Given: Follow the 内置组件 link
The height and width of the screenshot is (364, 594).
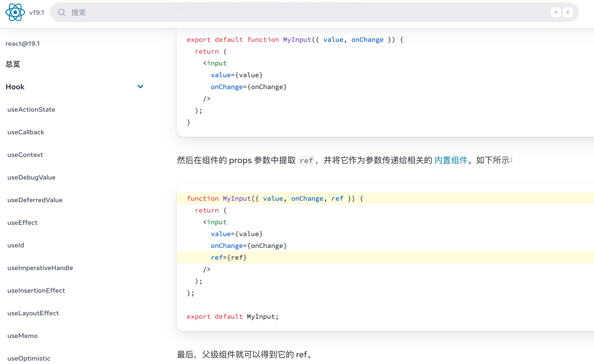Looking at the screenshot, I should click(x=451, y=160).
